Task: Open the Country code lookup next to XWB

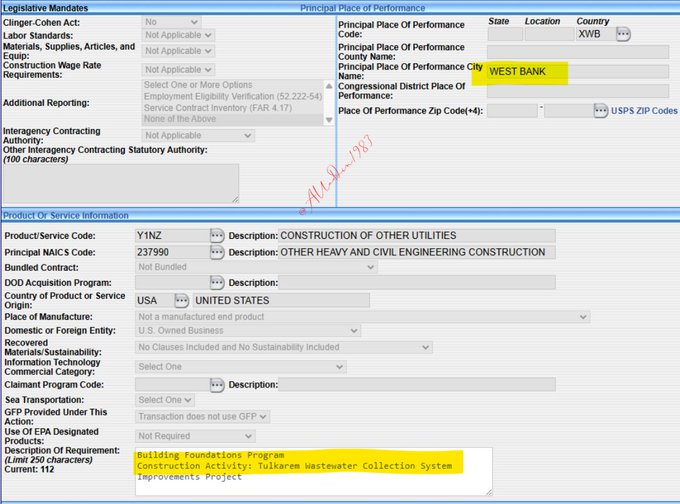Action: 623,34
